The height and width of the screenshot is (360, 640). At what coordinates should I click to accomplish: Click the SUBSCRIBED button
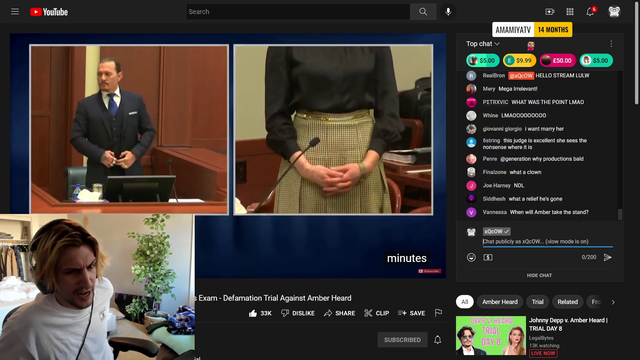402,340
